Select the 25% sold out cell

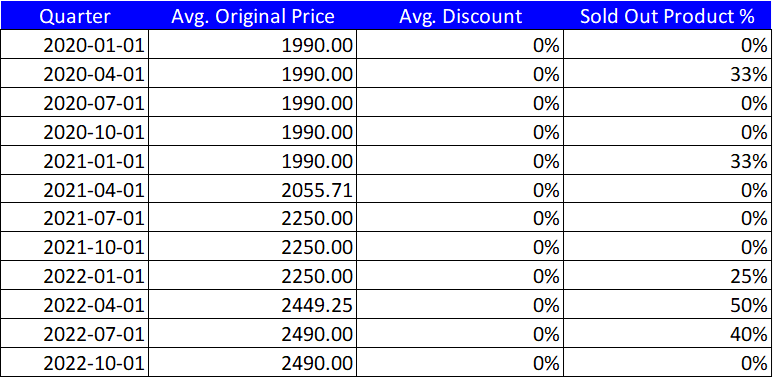tap(668, 276)
